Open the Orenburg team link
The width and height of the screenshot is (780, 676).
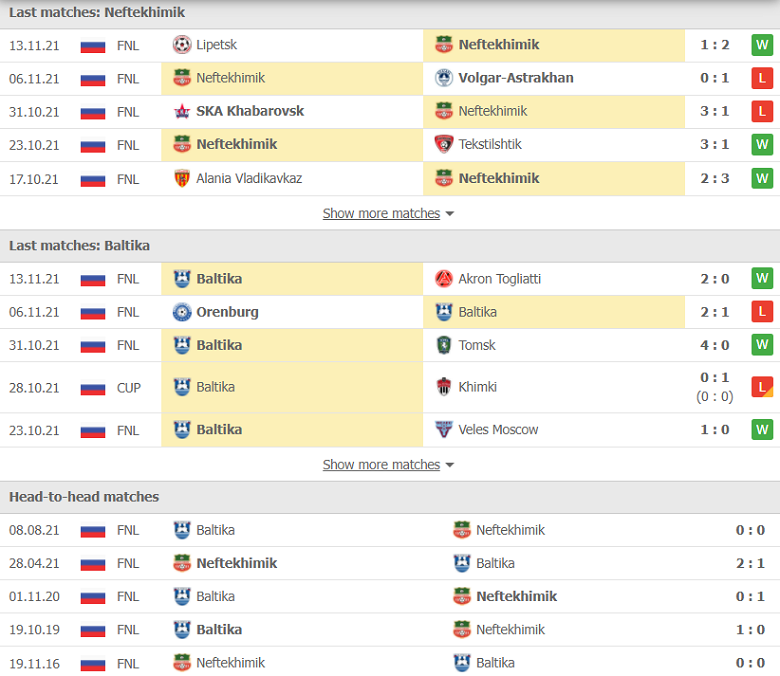pyautogui.click(x=227, y=312)
